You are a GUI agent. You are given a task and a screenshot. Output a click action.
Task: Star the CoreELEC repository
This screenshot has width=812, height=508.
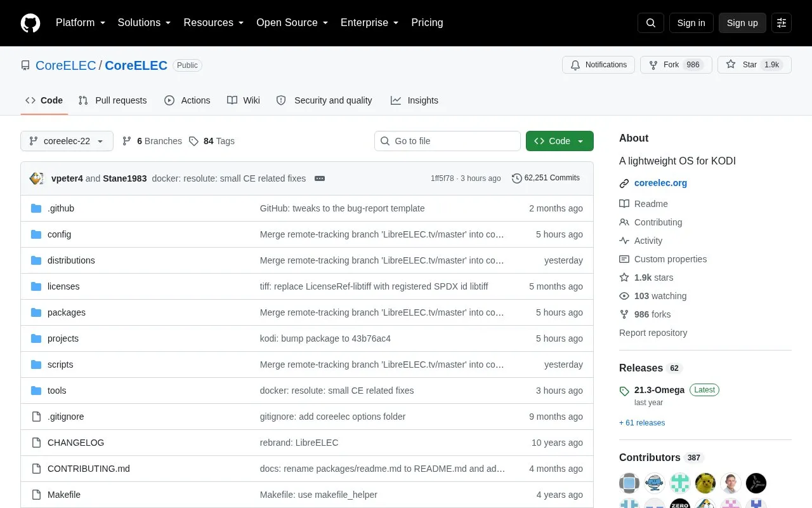pos(754,65)
